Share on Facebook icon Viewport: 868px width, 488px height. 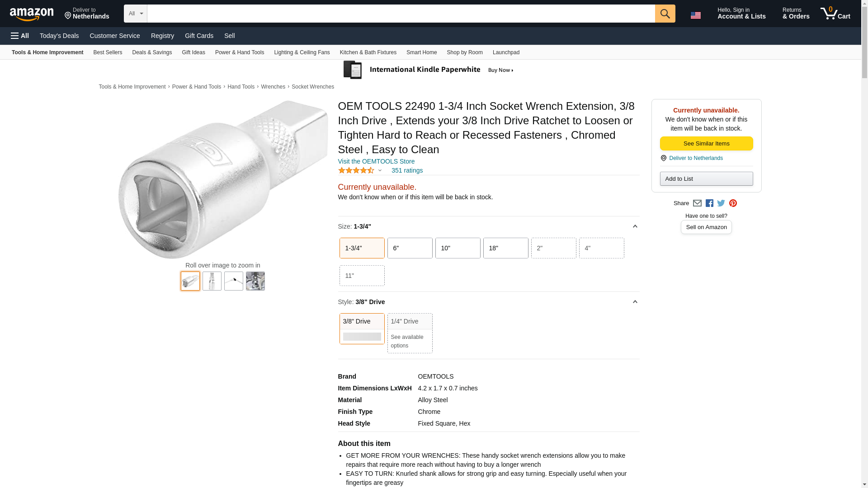[x=709, y=203]
